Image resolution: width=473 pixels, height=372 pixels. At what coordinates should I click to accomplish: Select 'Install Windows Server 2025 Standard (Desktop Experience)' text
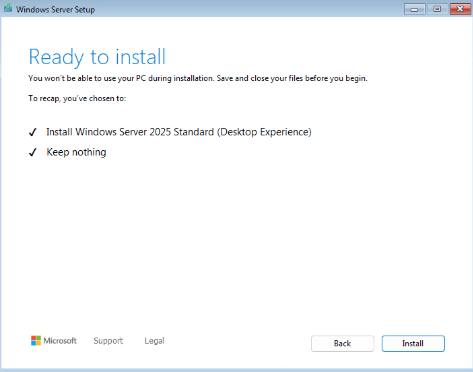point(179,132)
